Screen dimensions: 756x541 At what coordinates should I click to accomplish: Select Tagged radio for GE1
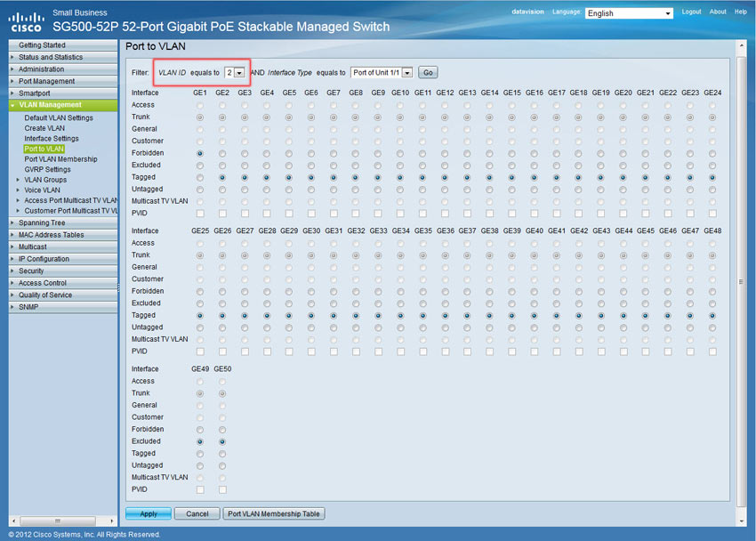200,178
